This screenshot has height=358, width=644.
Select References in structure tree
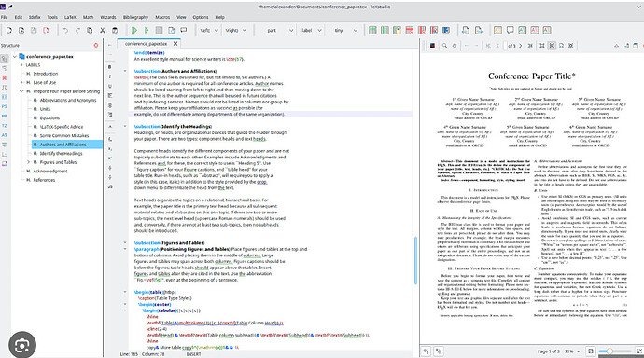point(44,180)
